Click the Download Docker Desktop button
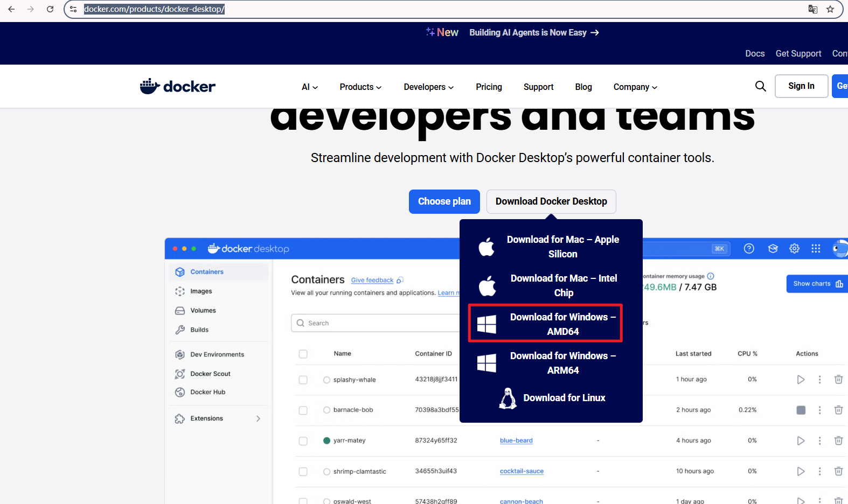 551,201
